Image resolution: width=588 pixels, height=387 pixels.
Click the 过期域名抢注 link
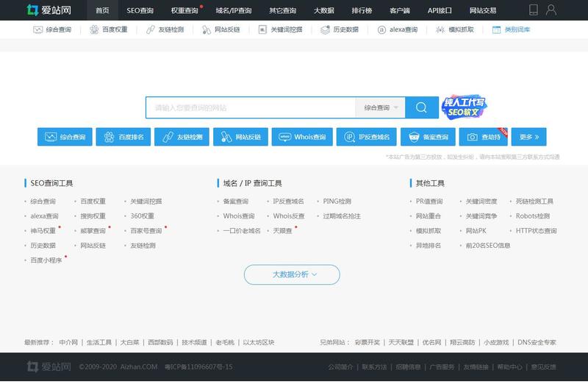(x=342, y=216)
